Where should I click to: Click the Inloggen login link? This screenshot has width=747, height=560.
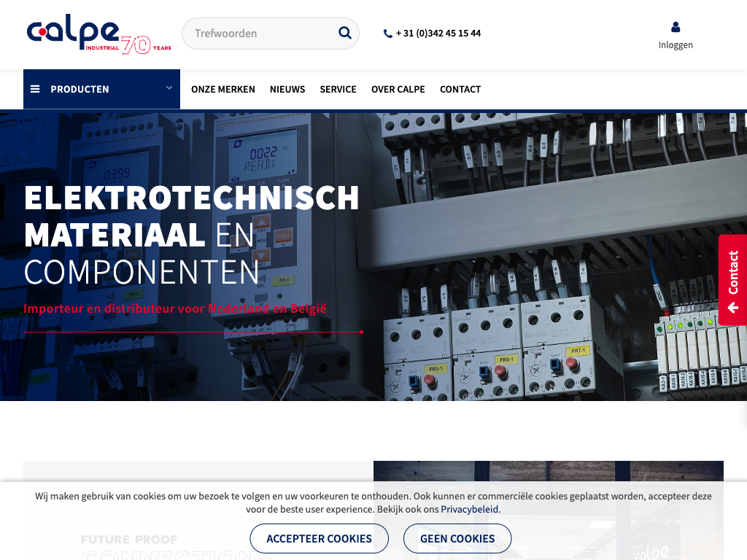676,45
